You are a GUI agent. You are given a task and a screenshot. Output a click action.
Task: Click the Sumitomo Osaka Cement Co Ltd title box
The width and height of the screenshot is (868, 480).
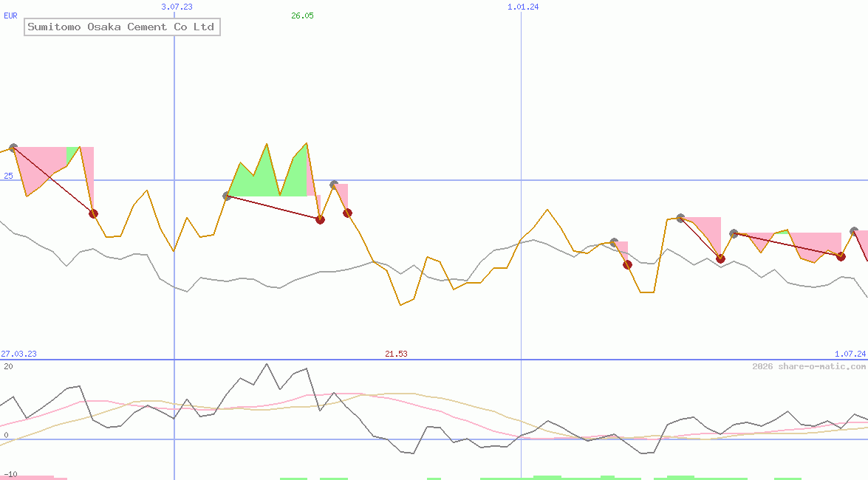point(121,27)
